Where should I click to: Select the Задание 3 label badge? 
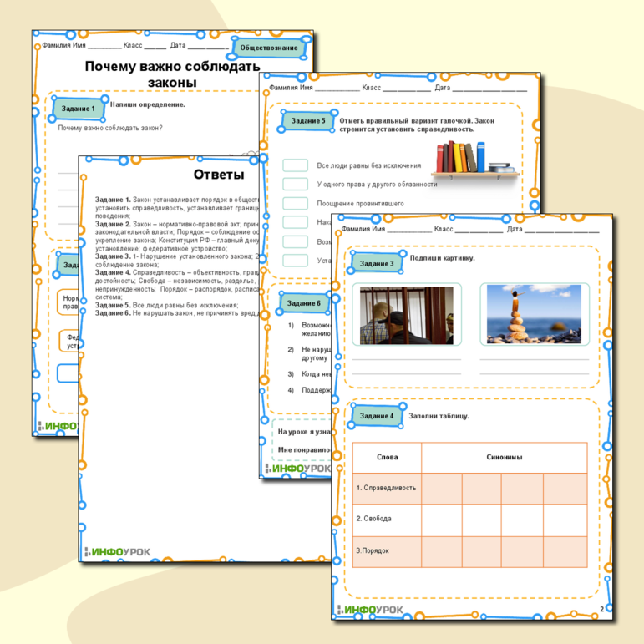click(x=378, y=263)
